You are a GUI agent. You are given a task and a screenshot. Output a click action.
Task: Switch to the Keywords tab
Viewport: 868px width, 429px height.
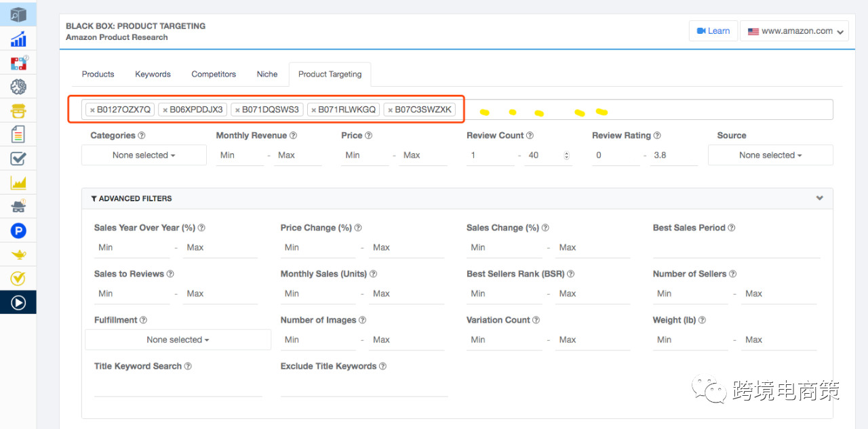153,75
